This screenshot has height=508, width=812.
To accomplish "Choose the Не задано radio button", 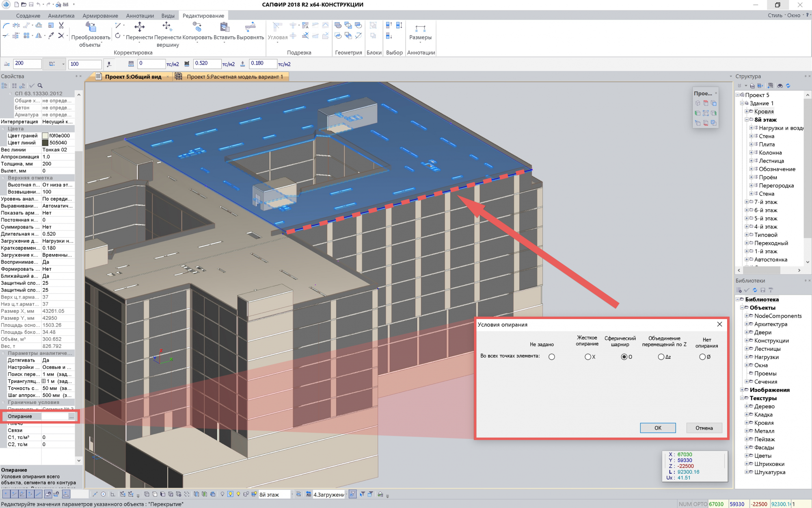I will click(x=551, y=357).
